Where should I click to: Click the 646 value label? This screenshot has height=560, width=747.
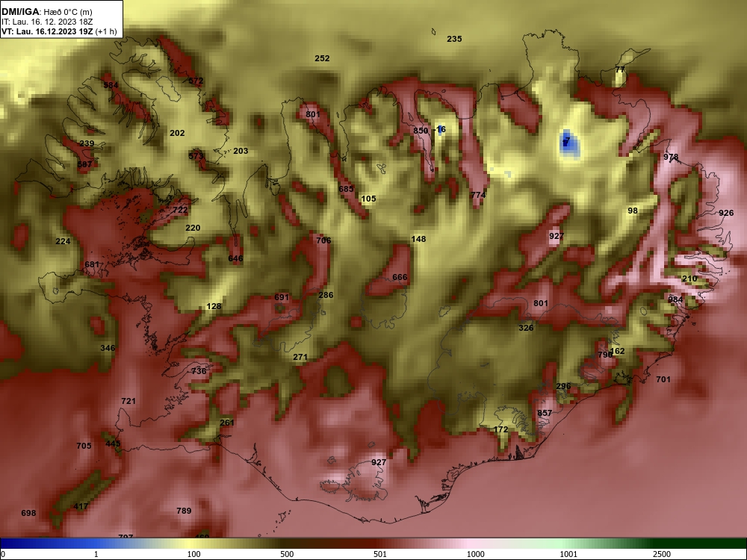coord(235,258)
